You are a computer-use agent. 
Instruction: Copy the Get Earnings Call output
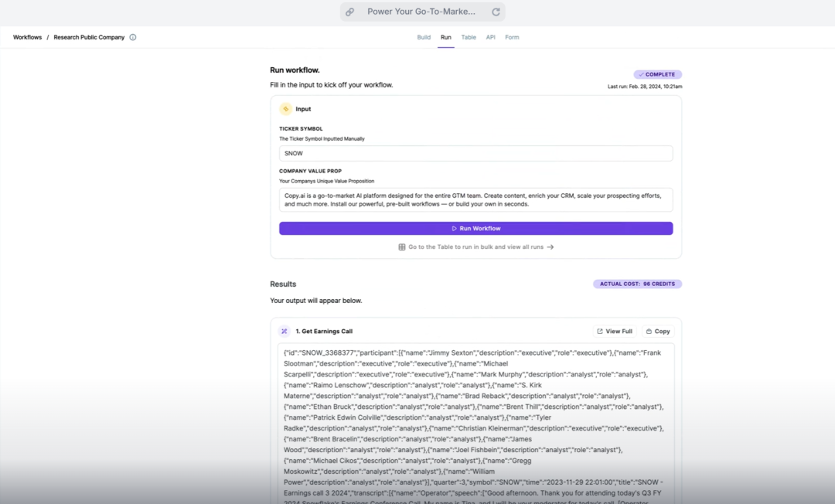coord(657,331)
